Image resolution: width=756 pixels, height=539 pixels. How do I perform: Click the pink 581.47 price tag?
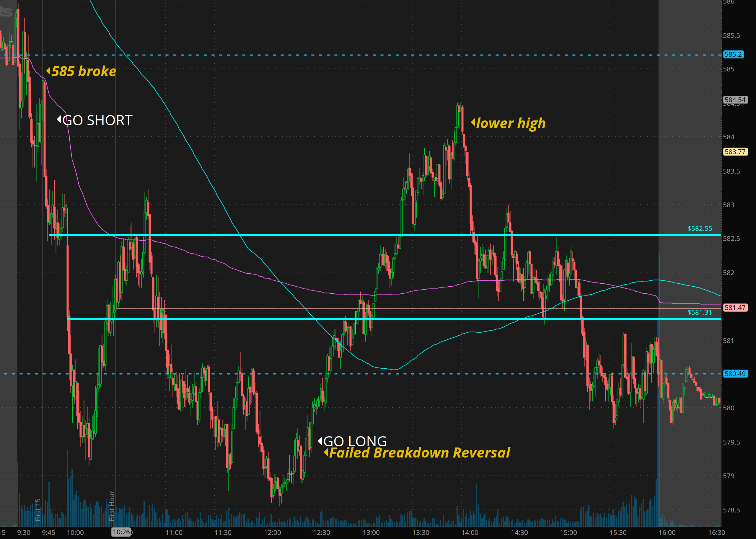(735, 308)
